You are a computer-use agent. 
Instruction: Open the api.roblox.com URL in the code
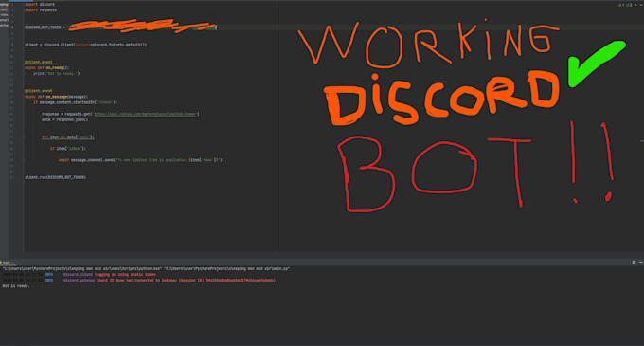(145, 114)
